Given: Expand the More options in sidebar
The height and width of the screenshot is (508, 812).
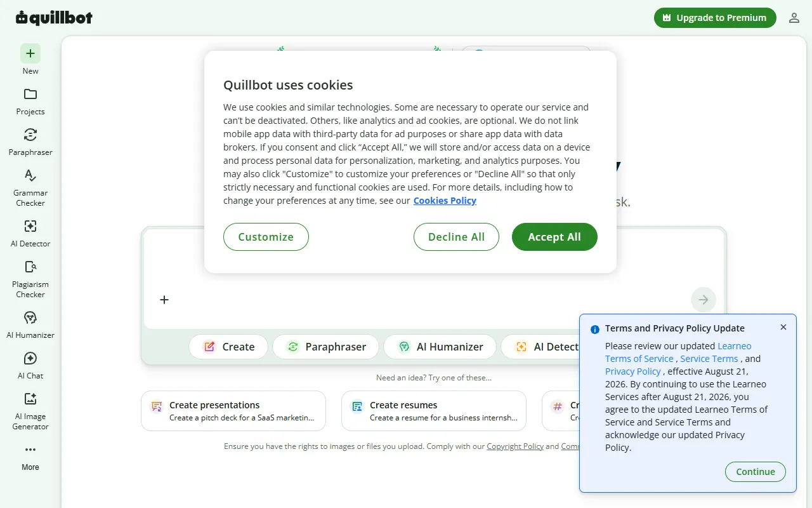Looking at the screenshot, I should [x=30, y=450].
